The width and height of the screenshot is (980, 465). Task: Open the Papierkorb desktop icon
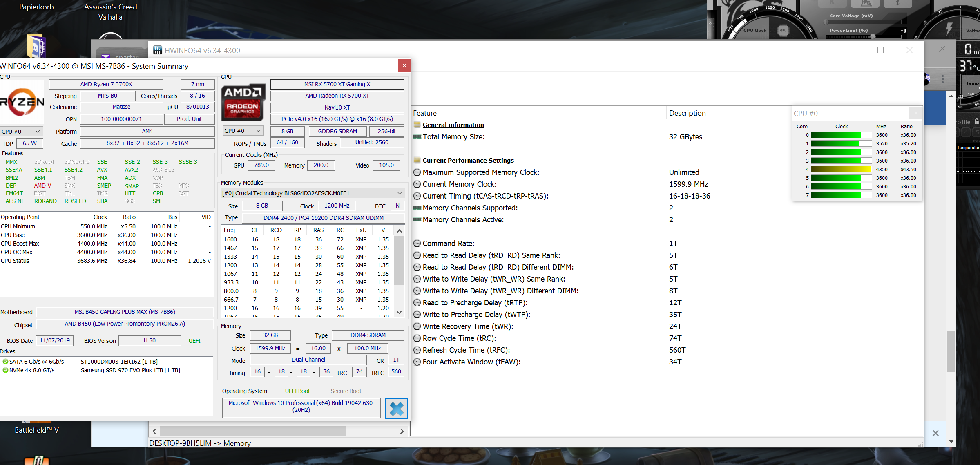click(36, 7)
